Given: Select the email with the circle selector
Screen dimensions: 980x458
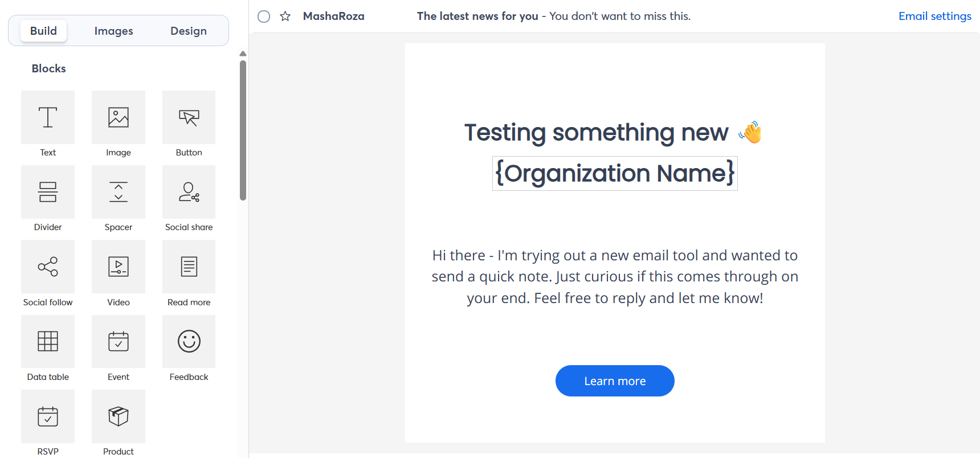Looking at the screenshot, I should tap(263, 16).
